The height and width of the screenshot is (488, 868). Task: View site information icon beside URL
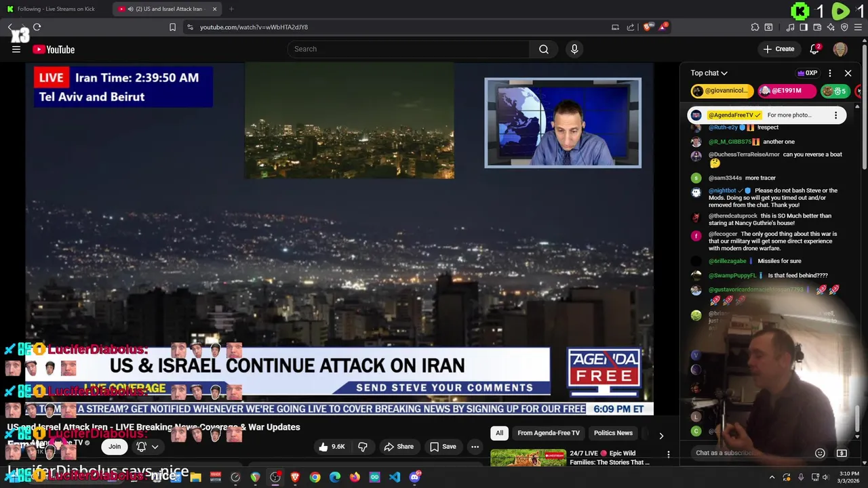pyautogui.click(x=190, y=27)
